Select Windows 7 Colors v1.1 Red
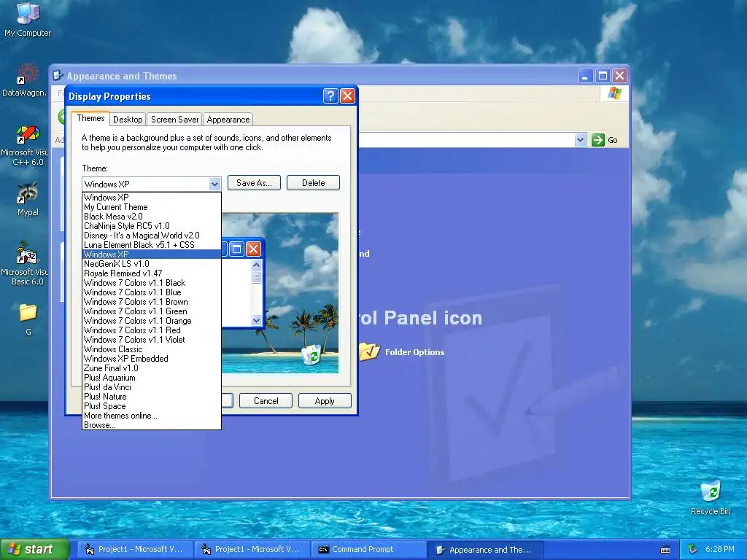The image size is (747, 560). click(152, 330)
